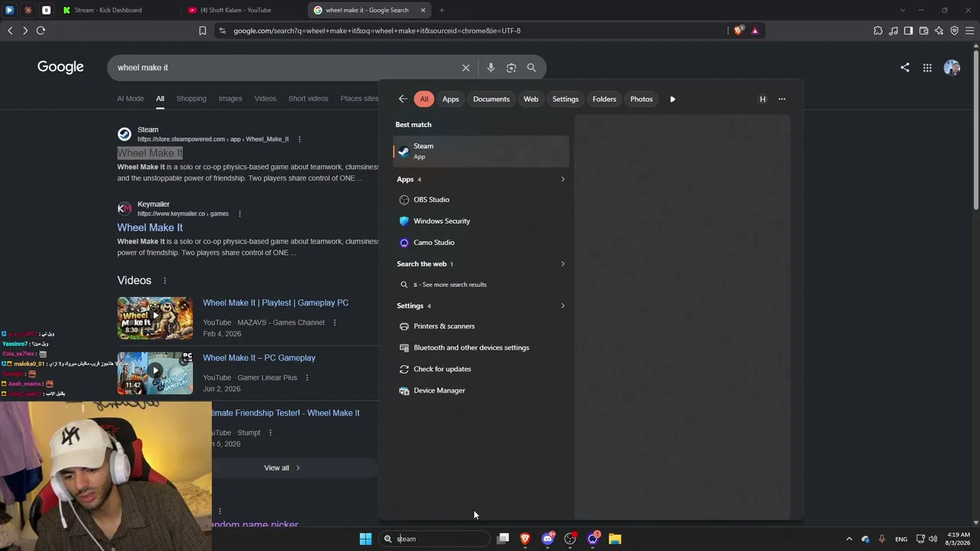Click the Google search input field

283,67
